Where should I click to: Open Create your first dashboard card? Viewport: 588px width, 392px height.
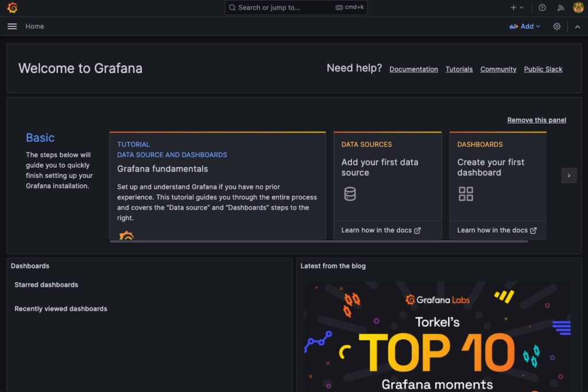coord(498,185)
